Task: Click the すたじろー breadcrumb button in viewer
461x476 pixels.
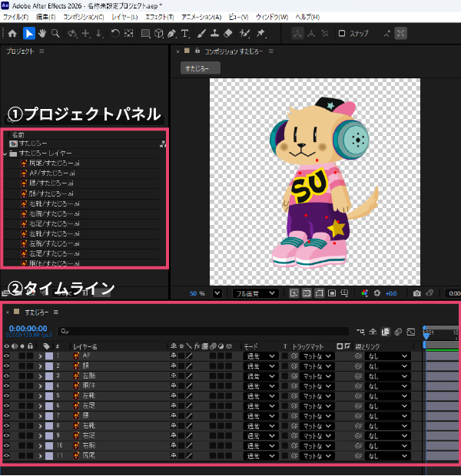Action: (201, 68)
